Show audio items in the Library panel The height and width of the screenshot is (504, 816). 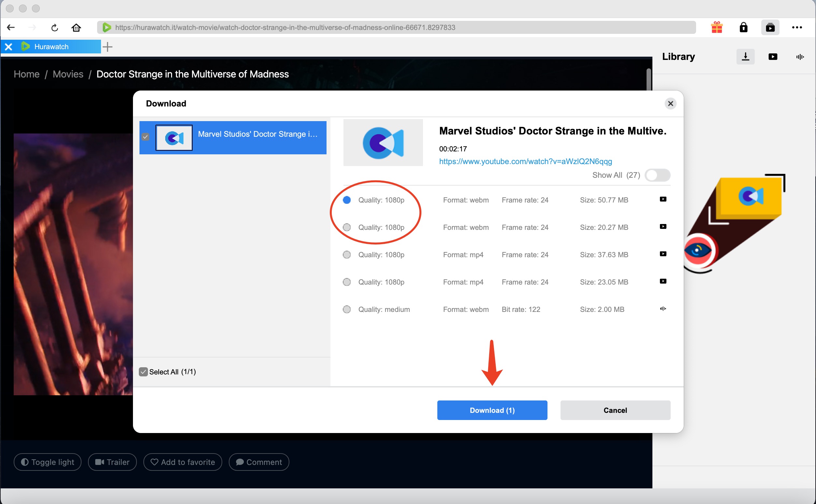[800, 57]
